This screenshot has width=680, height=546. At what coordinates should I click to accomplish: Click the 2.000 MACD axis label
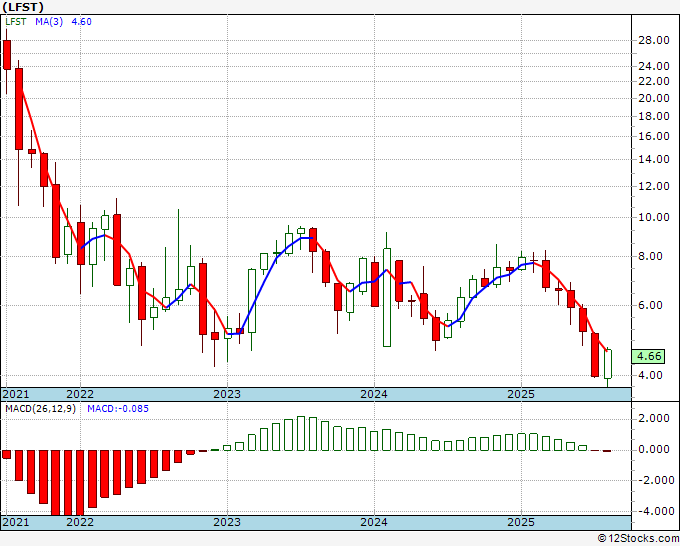click(x=654, y=418)
